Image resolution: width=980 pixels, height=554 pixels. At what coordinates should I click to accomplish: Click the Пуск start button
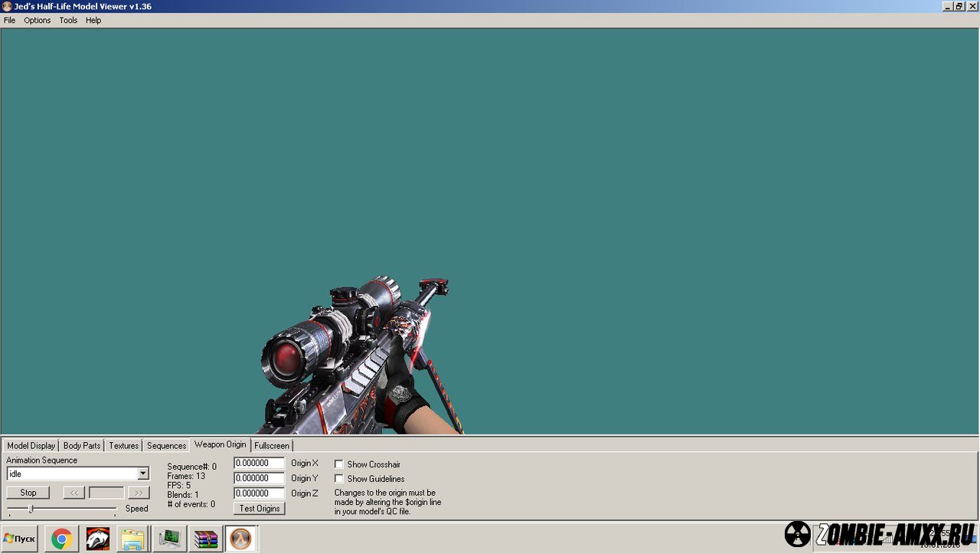click(20, 539)
